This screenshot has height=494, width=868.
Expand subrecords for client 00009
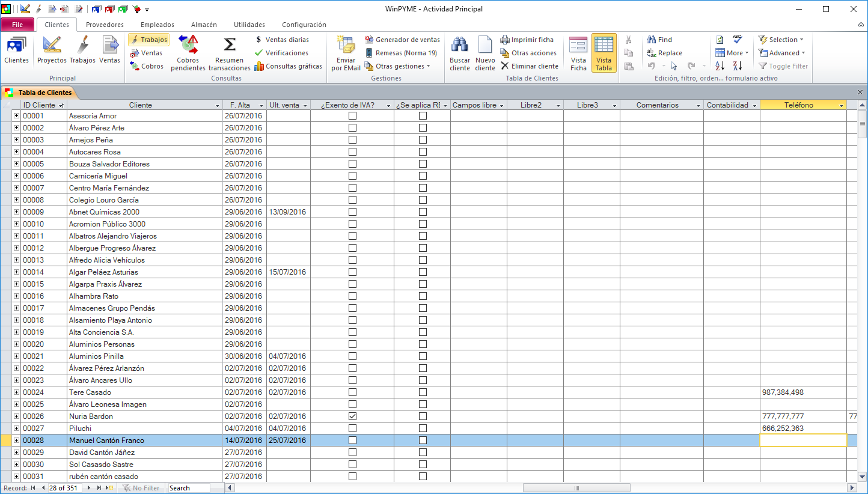[17, 212]
